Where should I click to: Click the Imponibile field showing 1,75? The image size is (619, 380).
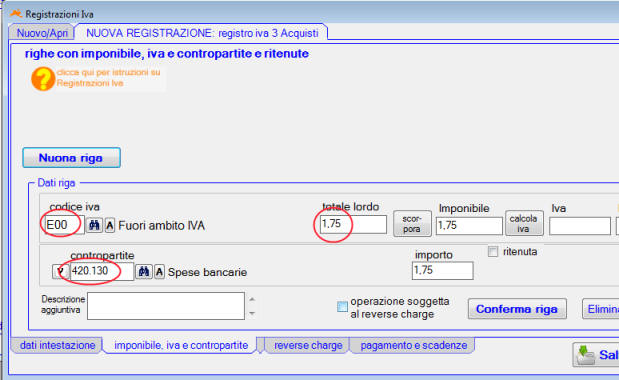469,226
